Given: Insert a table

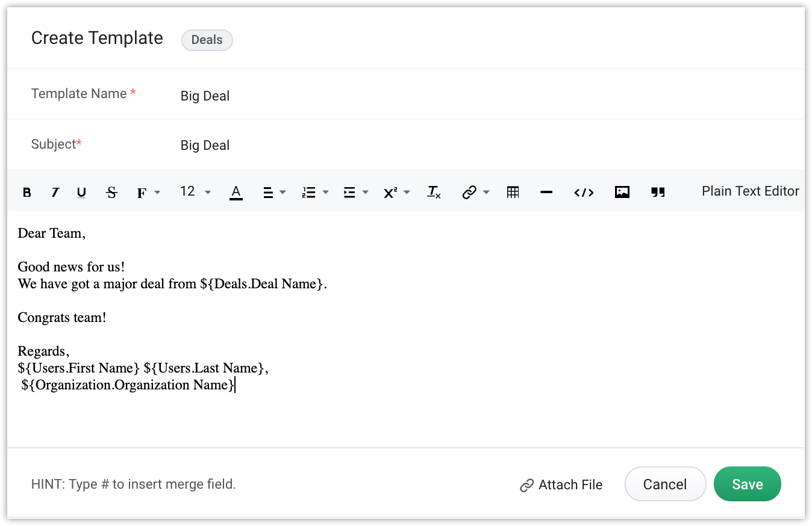Looking at the screenshot, I should click(x=513, y=193).
